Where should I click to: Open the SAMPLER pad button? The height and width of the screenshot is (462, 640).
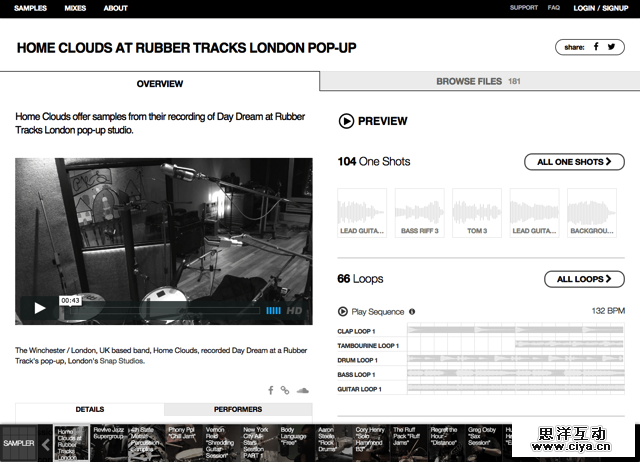click(19, 443)
